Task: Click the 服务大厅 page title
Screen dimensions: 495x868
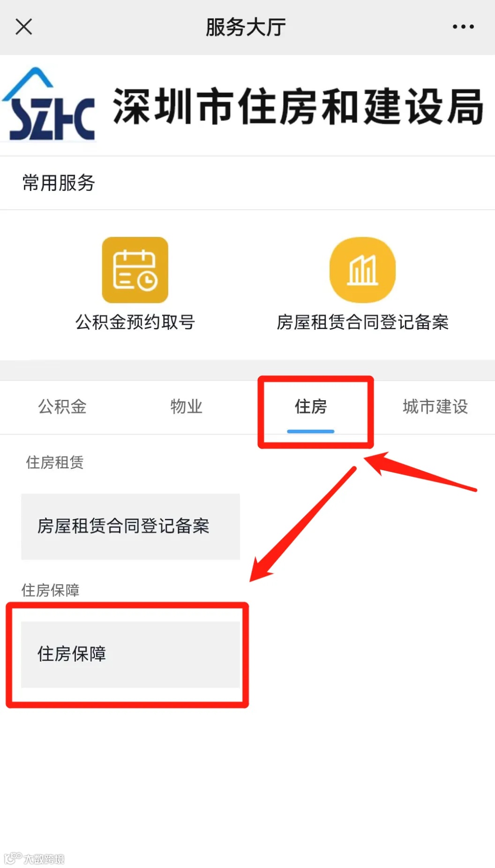Action: pos(246,27)
